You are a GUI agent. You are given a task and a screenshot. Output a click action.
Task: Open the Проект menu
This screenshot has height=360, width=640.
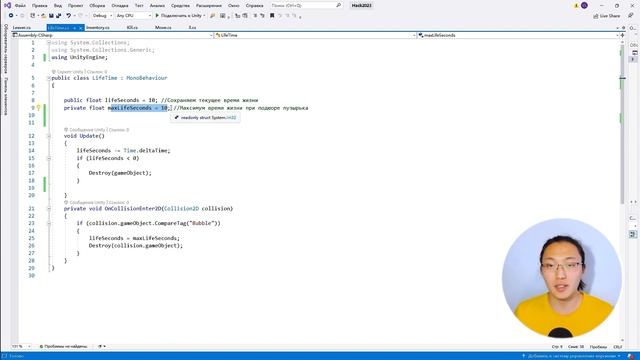[76, 5]
